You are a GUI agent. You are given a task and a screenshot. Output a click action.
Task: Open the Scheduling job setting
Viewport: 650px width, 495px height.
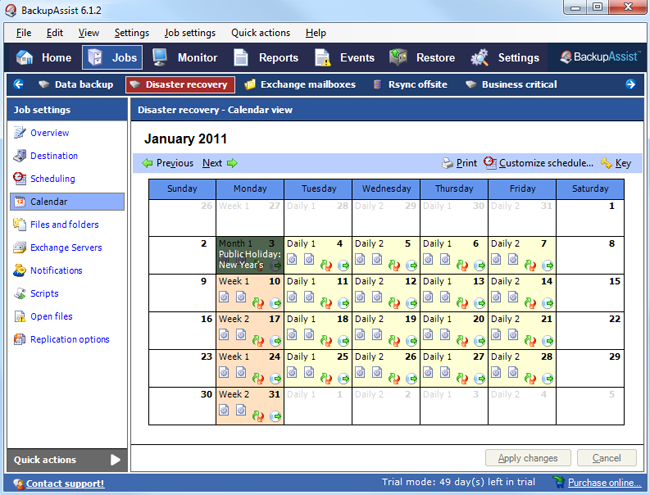[53, 179]
